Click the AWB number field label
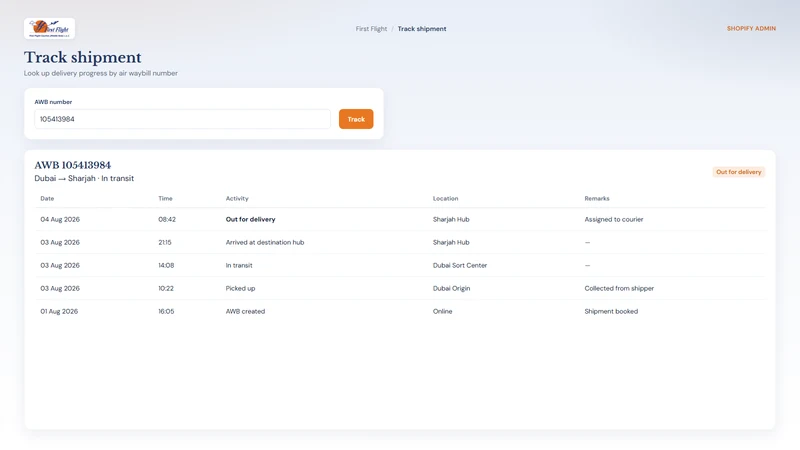This screenshot has height=450, width=800. (x=53, y=102)
